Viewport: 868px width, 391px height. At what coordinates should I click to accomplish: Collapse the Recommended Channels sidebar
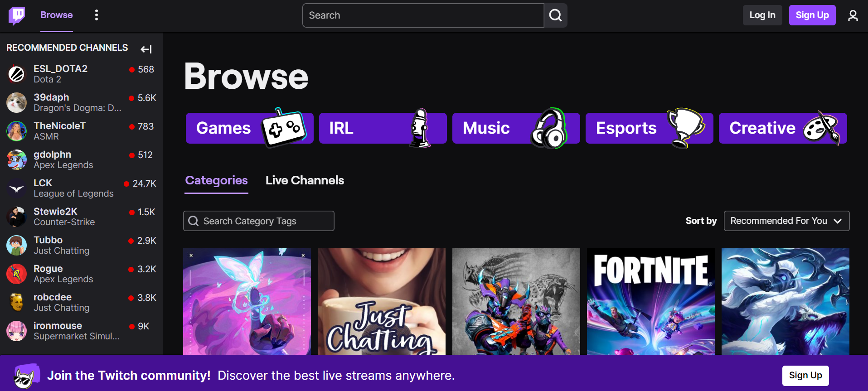coord(146,49)
